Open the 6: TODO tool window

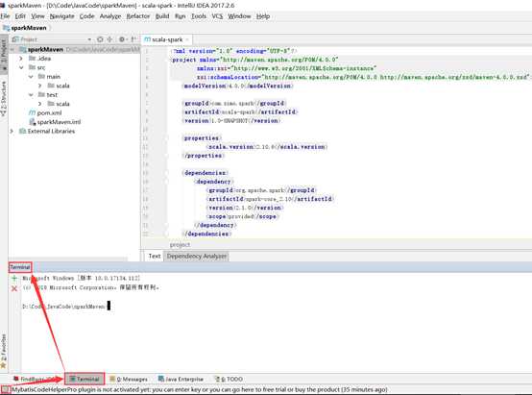[229, 379]
